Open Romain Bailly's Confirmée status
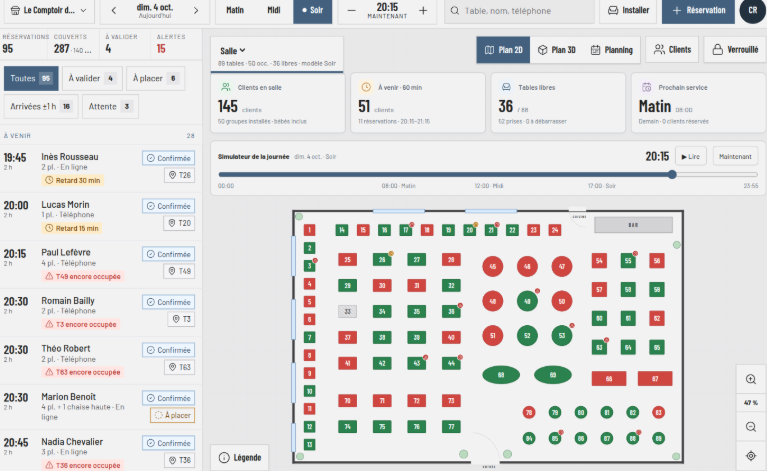767x471 pixels. click(x=169, y=302)
